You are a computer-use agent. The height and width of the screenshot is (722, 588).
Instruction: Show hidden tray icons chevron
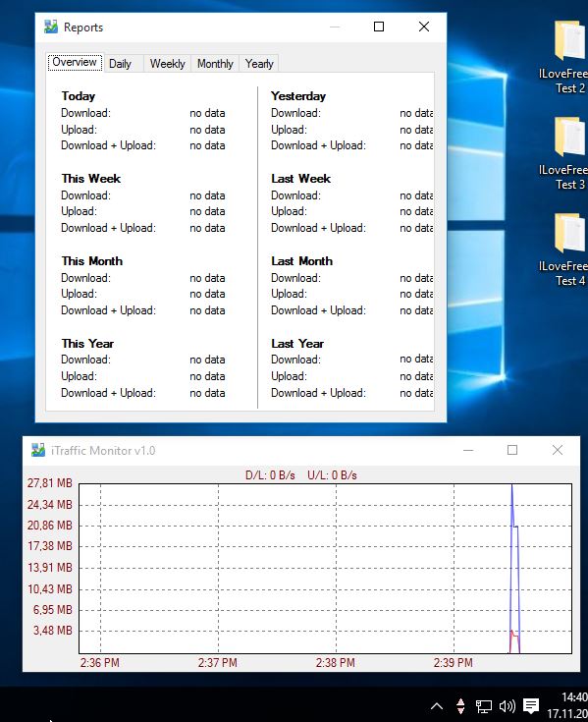437,705
